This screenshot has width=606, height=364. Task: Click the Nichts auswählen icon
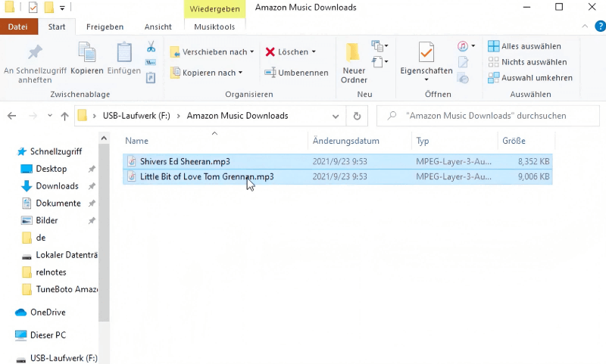pyautogui.click(x=494, y=62)
